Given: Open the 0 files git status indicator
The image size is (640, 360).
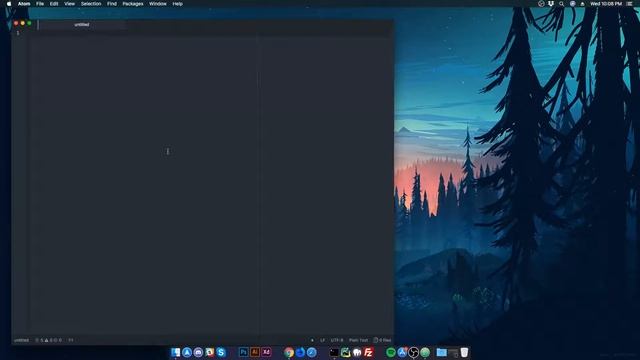Looking at the screenshot, I should pyautogui.click(x=382, y=340).
